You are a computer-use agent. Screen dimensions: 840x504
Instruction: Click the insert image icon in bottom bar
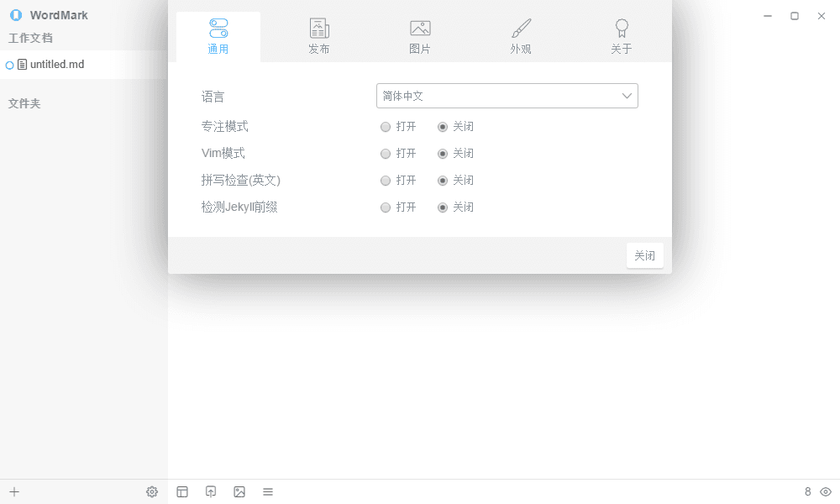(x=239, y=491)
